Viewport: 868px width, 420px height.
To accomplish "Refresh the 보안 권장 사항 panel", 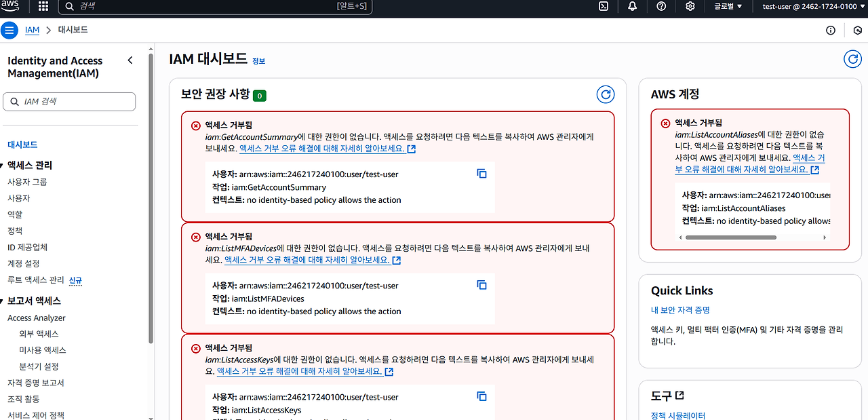I will tap(606, 94).
